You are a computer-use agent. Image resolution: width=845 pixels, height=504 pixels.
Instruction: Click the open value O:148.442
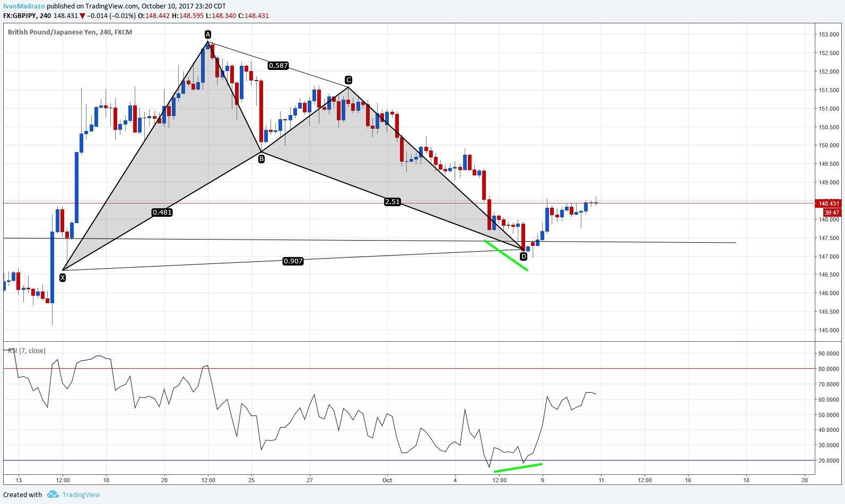pyautogui.click(x=154, y=16)
